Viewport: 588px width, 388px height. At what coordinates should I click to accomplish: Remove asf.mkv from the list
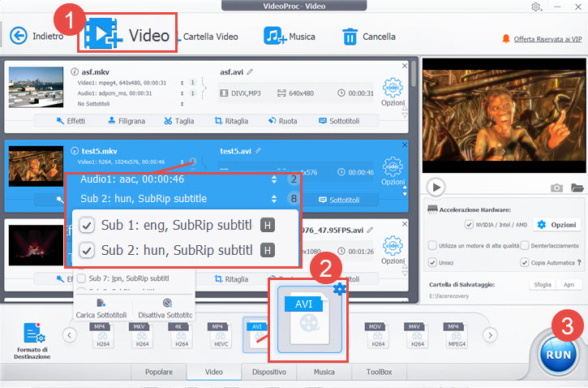pos(404,66)
